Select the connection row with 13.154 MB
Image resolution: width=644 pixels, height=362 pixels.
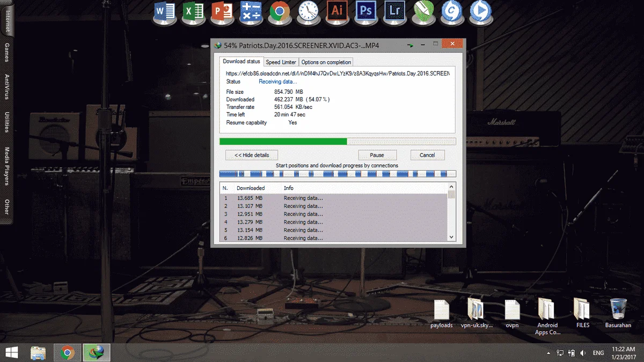(334, 230)
